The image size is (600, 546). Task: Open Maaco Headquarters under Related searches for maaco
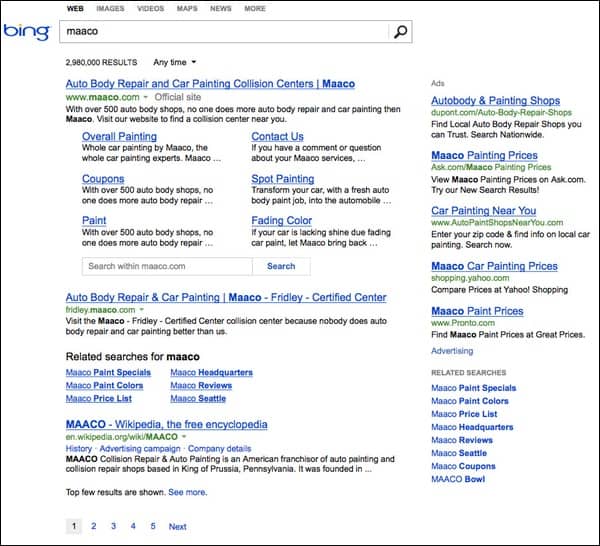click(x=212, y=373)
